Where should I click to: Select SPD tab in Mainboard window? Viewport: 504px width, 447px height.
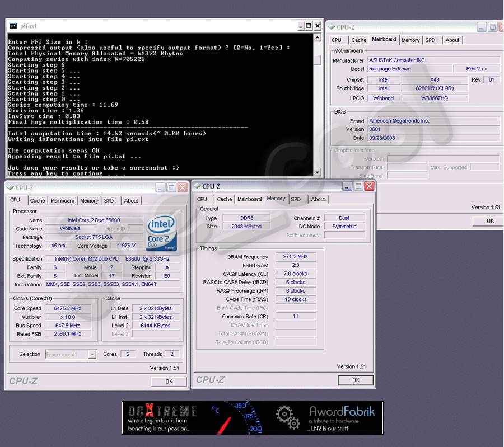(x=430, y=40)
